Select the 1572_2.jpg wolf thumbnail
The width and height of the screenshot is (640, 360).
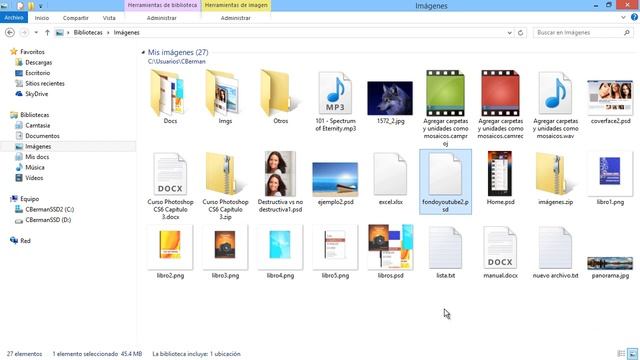click(390, 98)
